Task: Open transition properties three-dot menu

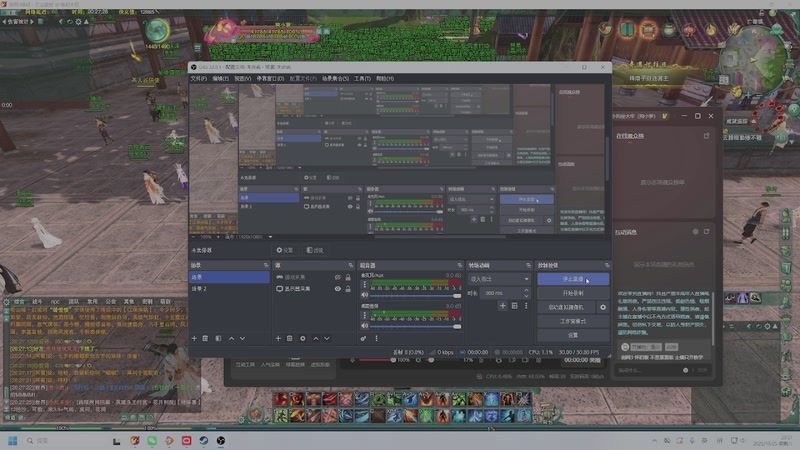Action: coord(526,306)
